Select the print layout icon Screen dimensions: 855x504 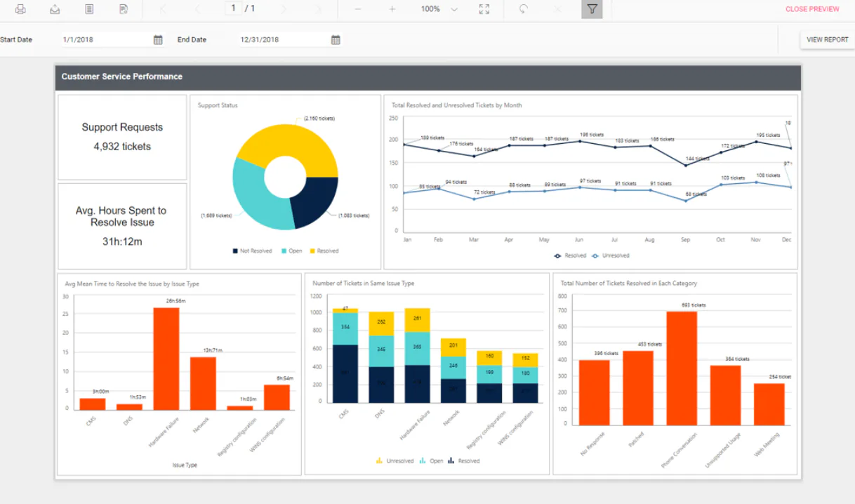pyautogui.click(x=88, y=9)
